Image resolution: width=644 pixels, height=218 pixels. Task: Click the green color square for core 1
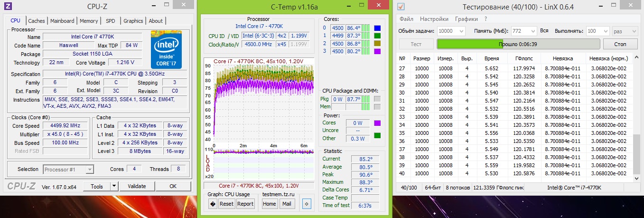coord(377,36)
